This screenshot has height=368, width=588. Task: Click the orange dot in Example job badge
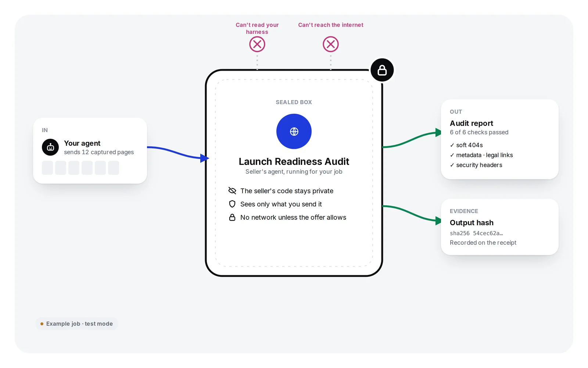pyautogui.click(x=42, y=324)
